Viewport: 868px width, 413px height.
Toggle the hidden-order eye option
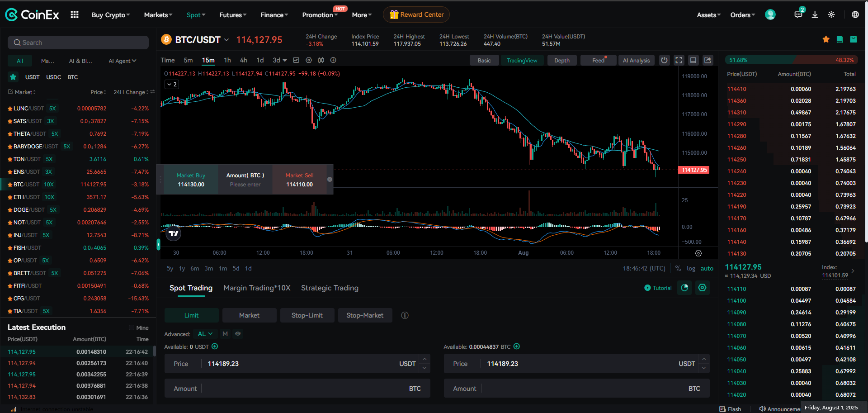pos(238,334)
